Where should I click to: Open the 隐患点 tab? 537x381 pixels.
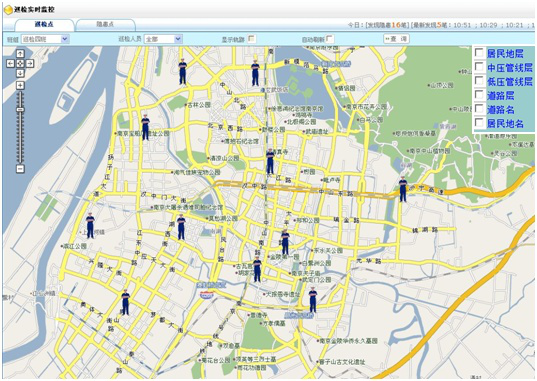[x=105, y=25]
